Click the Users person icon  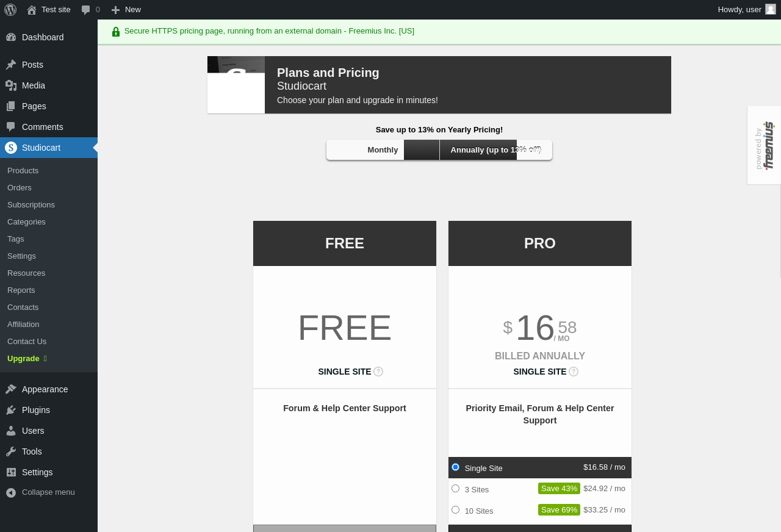click(x=11, y=431)
